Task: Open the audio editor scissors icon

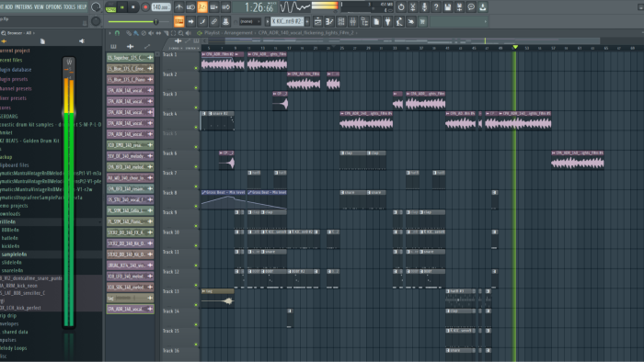Action: click(413, 7)
